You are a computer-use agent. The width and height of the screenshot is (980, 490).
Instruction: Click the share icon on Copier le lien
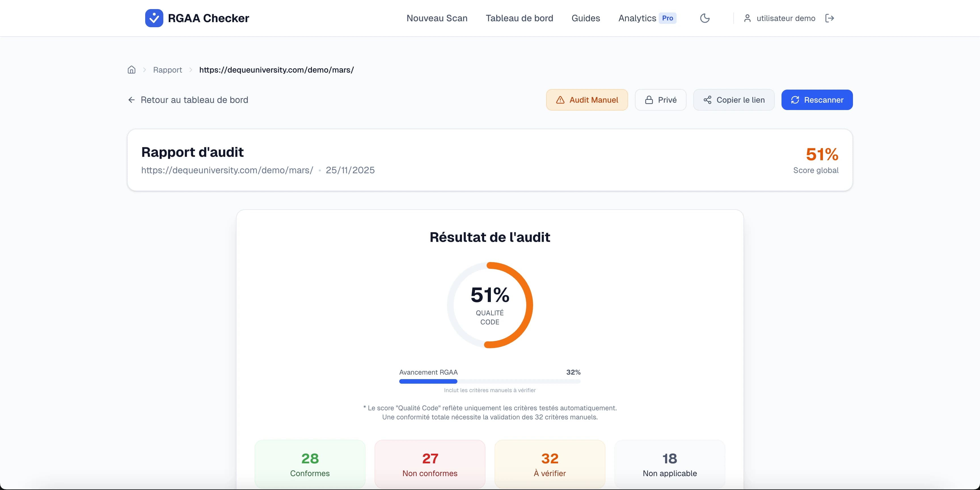click(x=707, y=100)
